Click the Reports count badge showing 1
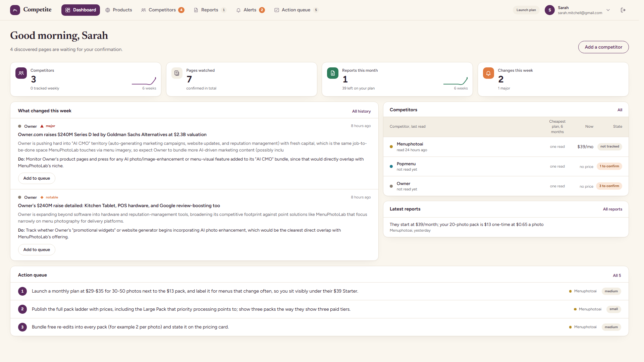 224,10
